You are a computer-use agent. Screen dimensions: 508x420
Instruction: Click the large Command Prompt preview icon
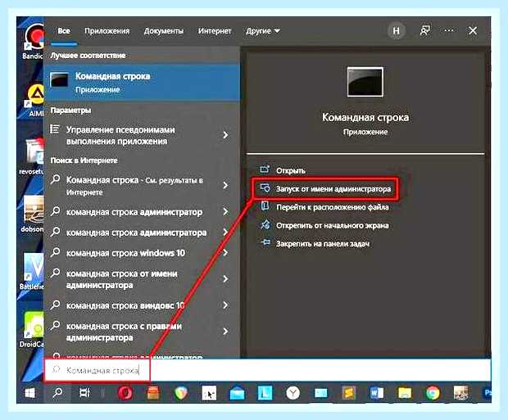click(365, 82)
